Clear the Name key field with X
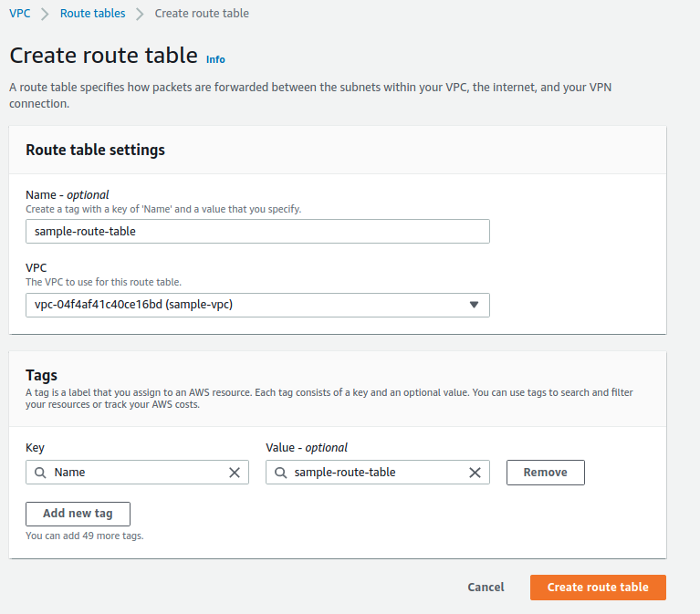Image resolution: width=700 pixels, height=614 pixels. (x=235, y=473)
